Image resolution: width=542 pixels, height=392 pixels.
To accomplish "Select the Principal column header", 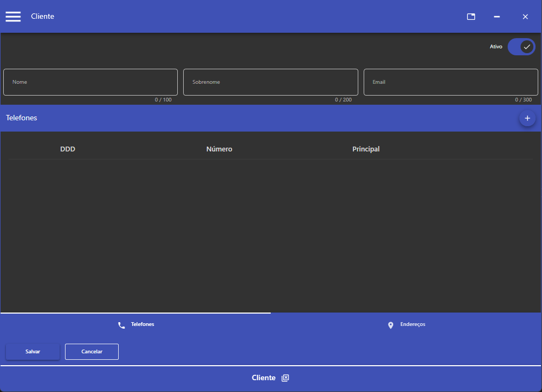I will tap(366, 149).
